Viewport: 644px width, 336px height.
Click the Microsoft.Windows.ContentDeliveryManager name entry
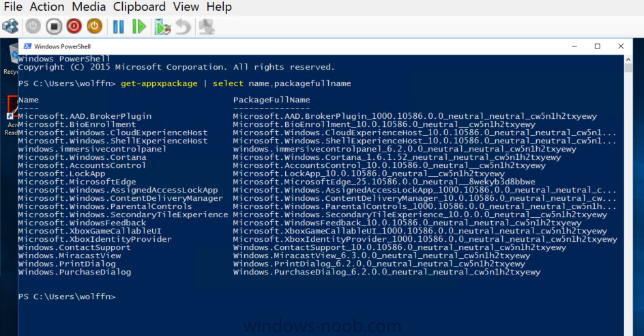[x=120, y=198]
